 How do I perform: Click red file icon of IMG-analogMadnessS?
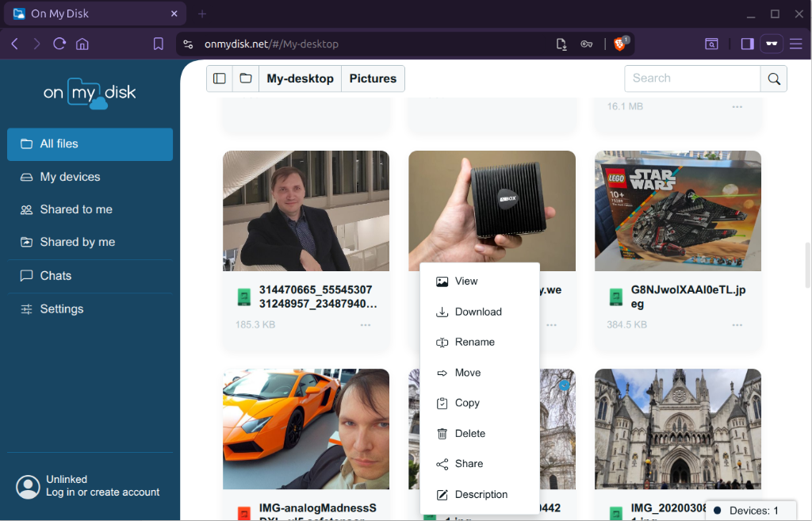point(244,514)
